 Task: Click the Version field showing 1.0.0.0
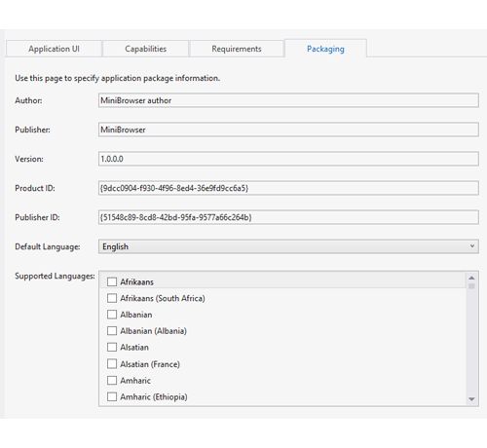(x=288, y=159)
